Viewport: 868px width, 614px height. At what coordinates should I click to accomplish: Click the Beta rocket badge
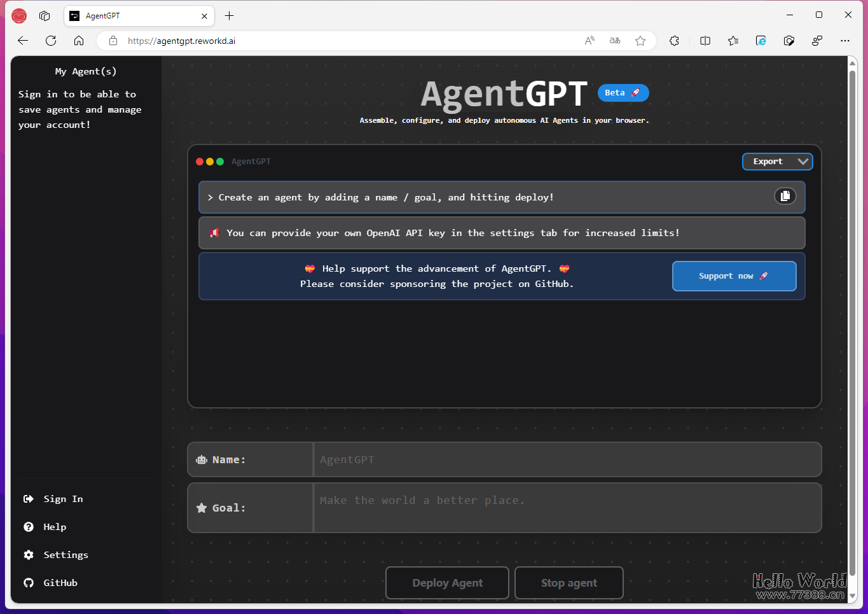(x=623, y=93)
